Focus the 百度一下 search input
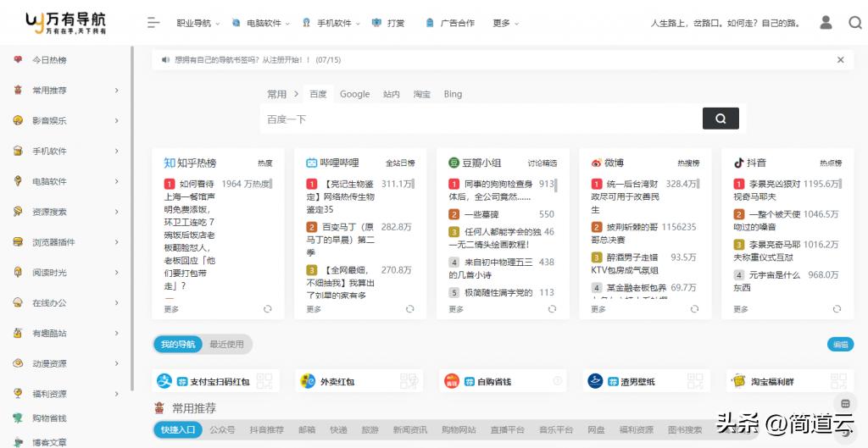Screen dimensions: 868x448 [x=480, y=119]
